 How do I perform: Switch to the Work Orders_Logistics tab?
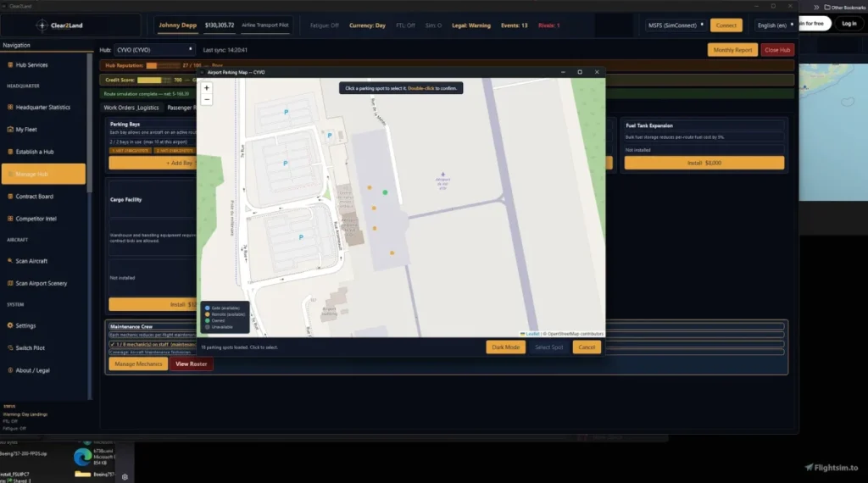click(x=131, y=108)
